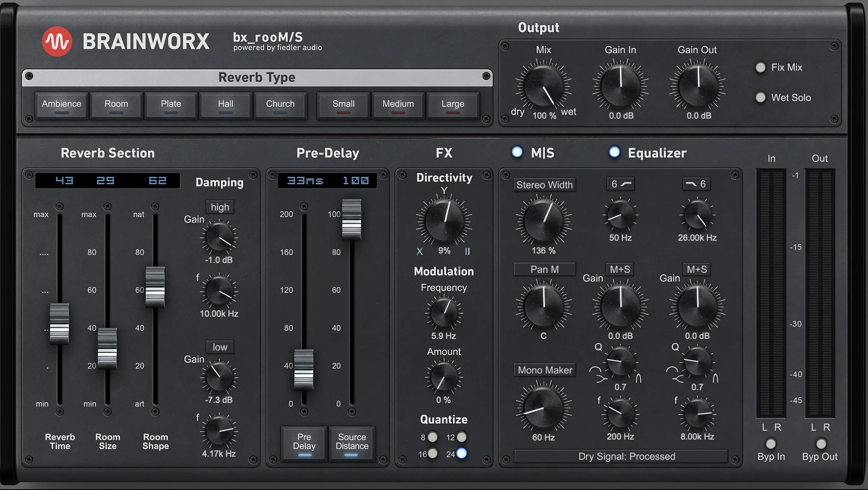The width and height of the screenshot is (868, 490).
Task: Move the Reverb Time fader
Action: tap(60, 323)
